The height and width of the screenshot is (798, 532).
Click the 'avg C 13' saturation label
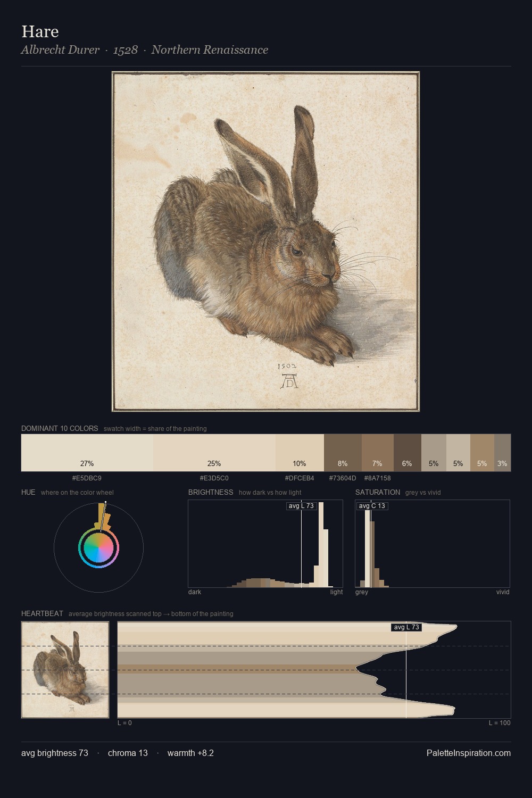pos(372,506)
